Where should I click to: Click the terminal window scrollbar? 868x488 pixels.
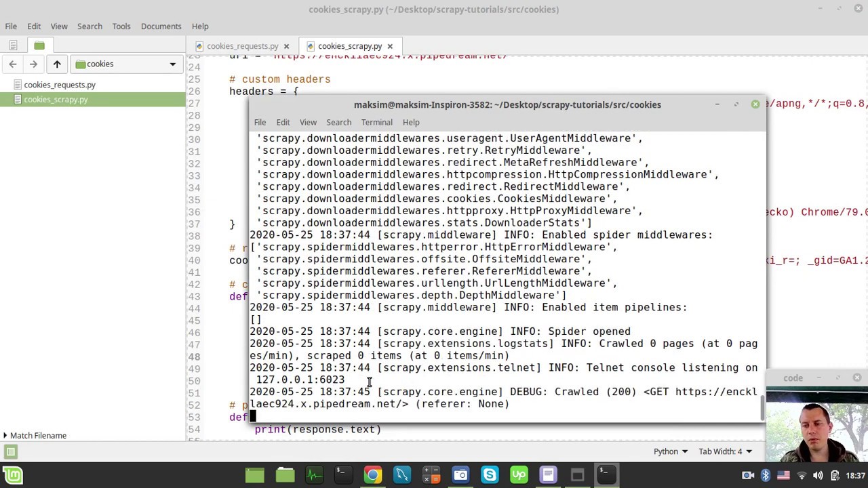pos(762,407)
